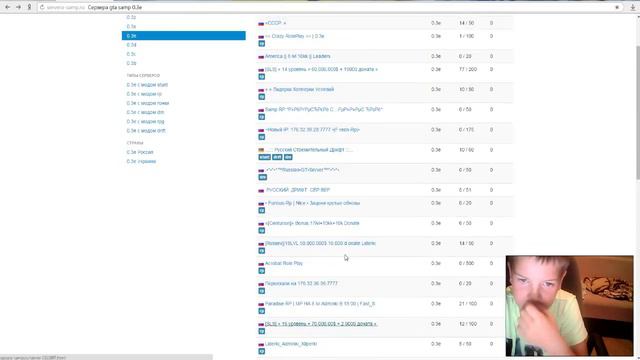The width and height of the screenshot is (640, 360).
Task: Open 0.3e с модом dm filter
Action: [x=145, y=112]
